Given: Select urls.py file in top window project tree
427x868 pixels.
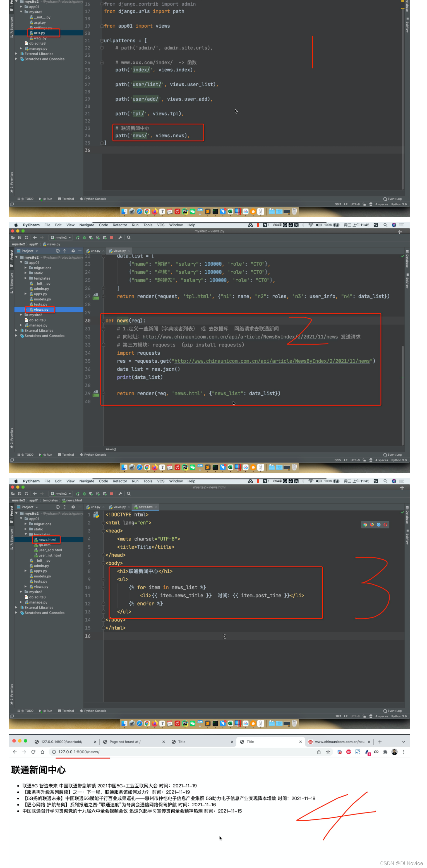Looking at the screenshot, I should pyautogui.click(x=39, y=33).
